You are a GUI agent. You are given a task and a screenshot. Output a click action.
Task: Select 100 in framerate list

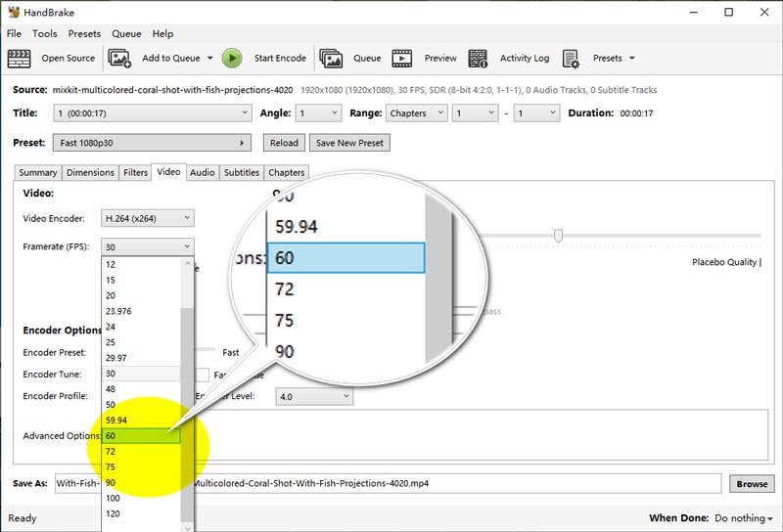141,498
